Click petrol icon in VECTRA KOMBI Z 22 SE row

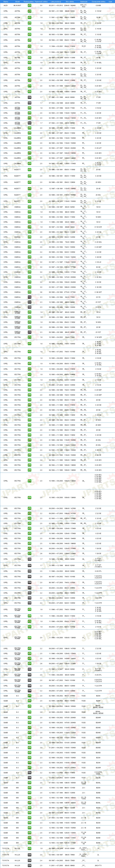click(30, 648)
